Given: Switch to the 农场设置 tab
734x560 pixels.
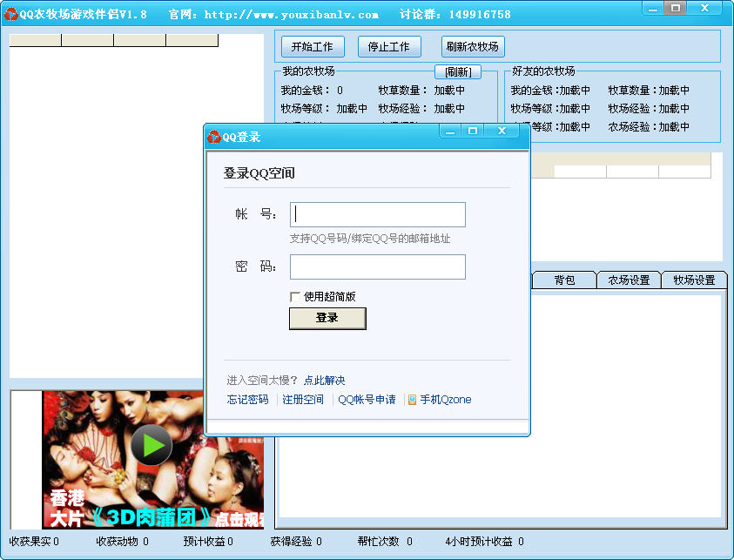Looking at the screenshot, I should tap(629, 280).
